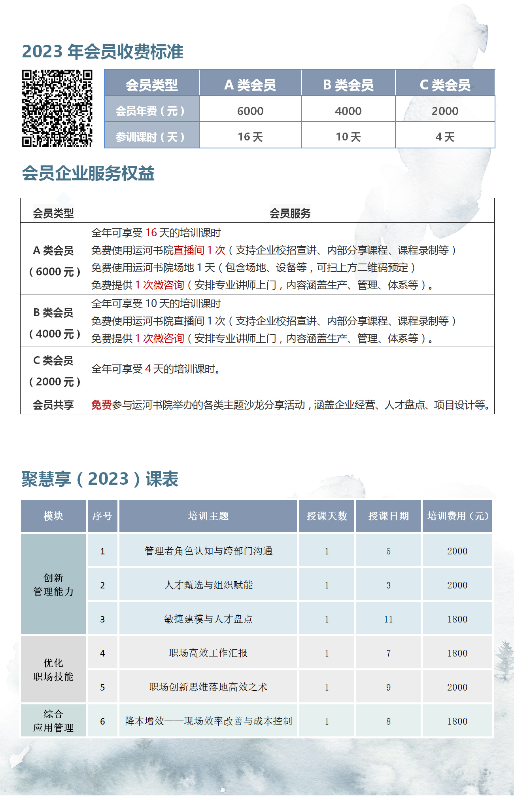Screen dimensions: 514x812
Task: Click the '会员类型' header in the fee table
Action: [152, 85]
